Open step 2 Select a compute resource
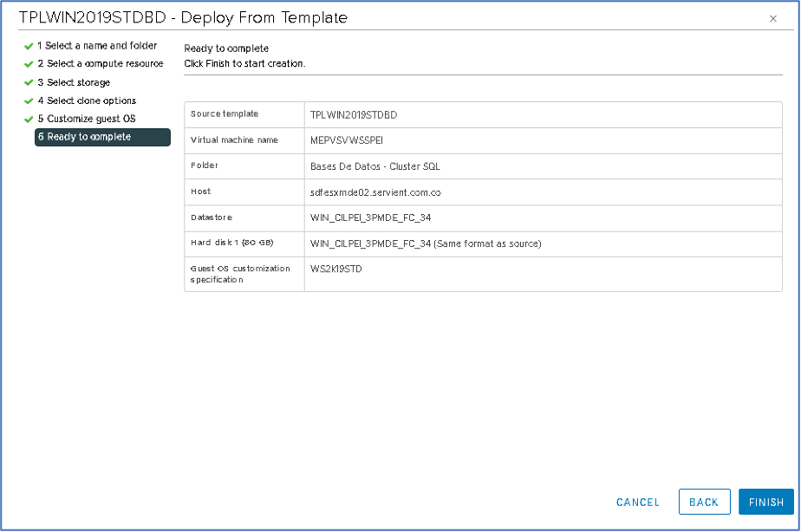This screenshot has height=532, width=801. click(100, 64)
